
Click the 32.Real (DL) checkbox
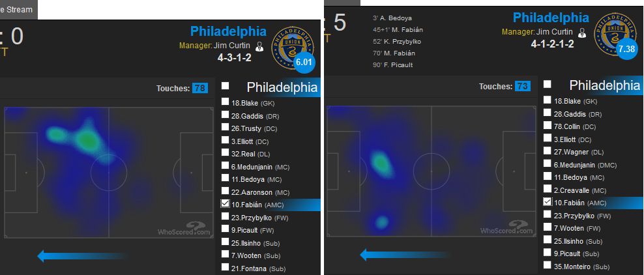(225, 154)
